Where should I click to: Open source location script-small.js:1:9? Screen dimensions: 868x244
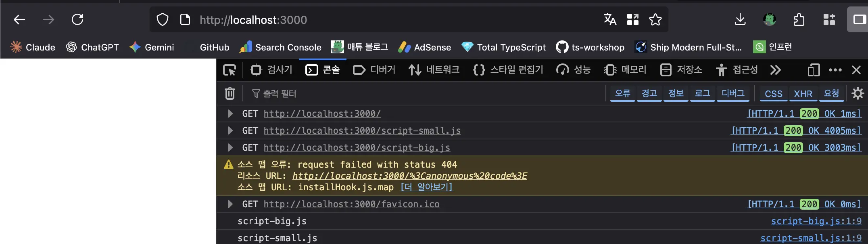[x=811, y=238]
